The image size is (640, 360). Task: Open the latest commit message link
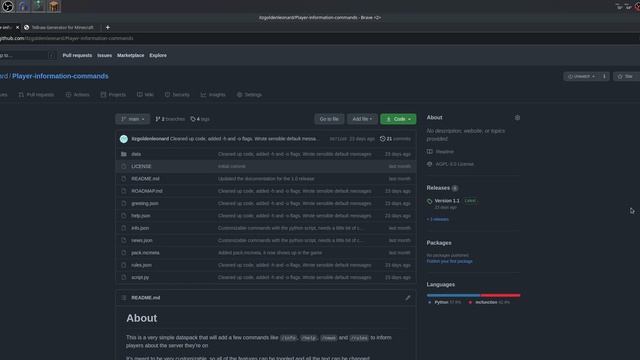pos(243,139)
